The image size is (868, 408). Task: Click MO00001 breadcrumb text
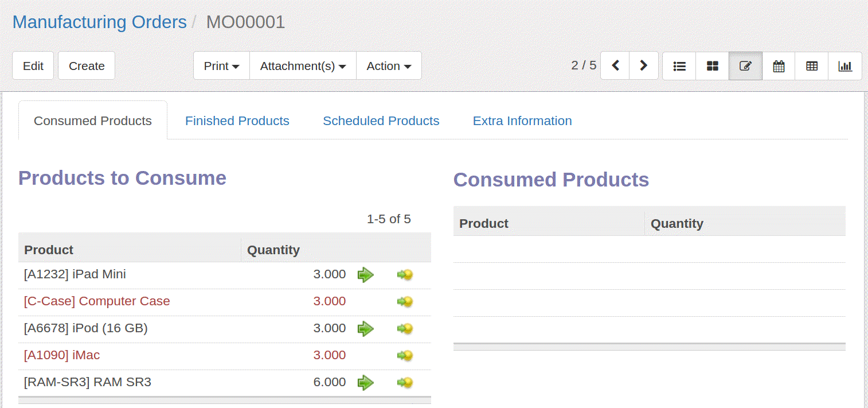pyautogui.click(x=245, y=22)
